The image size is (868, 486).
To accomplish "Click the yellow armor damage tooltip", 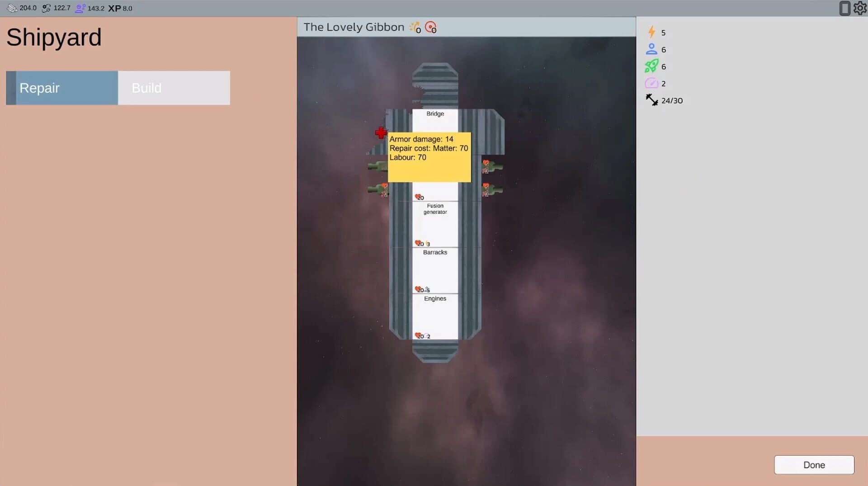I will point(429,157).
